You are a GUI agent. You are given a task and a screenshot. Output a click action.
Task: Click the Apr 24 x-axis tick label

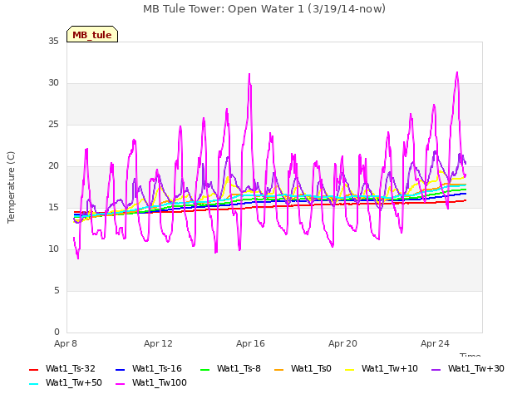pyautogui.click(x=435, y=343)
